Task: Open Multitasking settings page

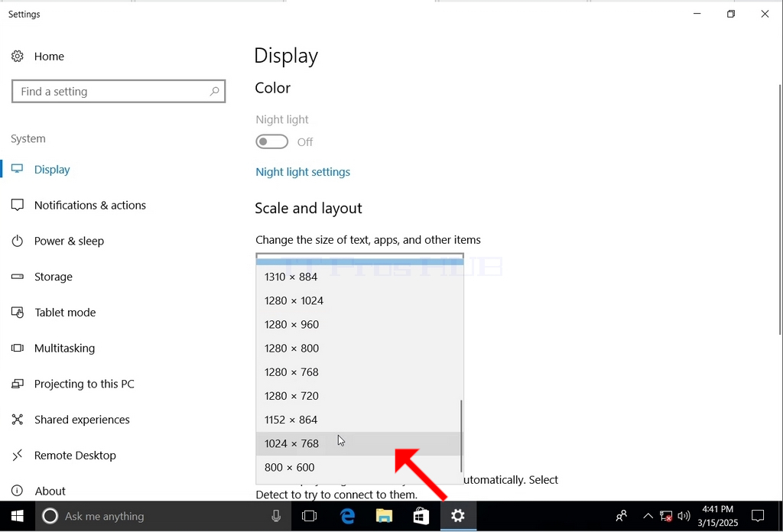Action: coord(64,349)
